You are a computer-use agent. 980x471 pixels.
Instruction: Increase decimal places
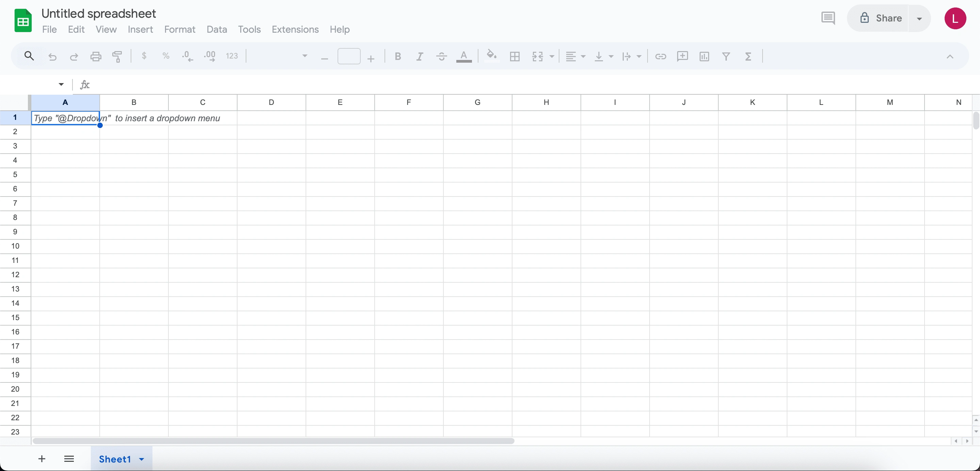coord(210,56)
